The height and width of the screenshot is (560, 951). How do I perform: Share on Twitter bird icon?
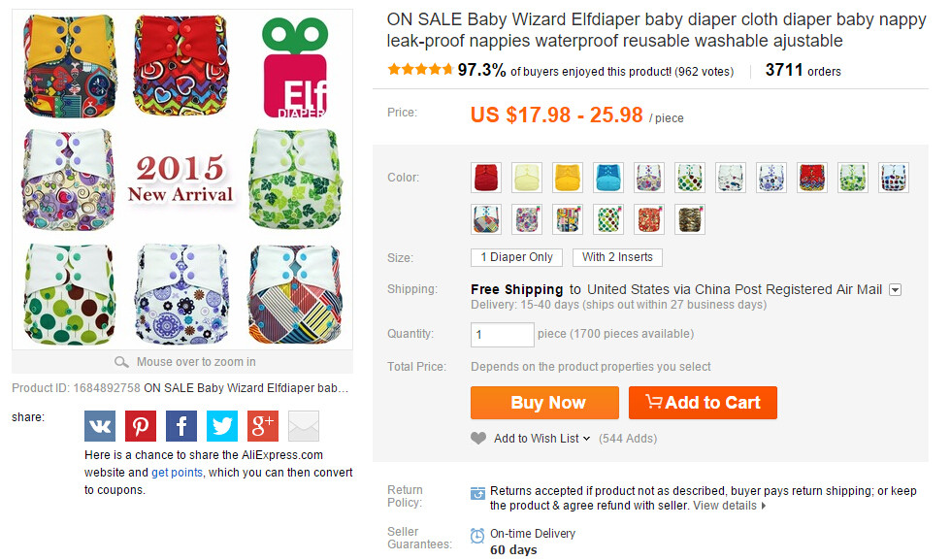[x=222, y=426]
